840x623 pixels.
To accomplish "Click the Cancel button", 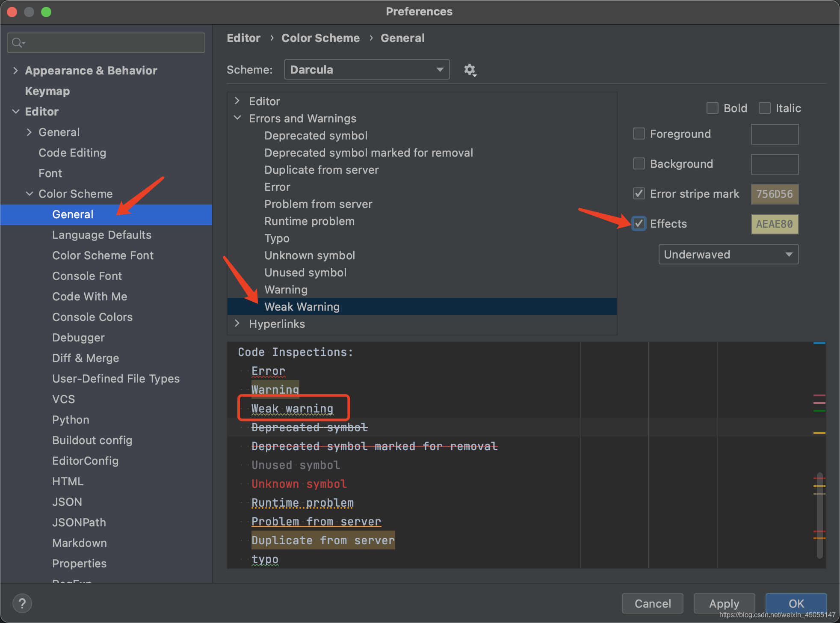I will click(652, 603).
